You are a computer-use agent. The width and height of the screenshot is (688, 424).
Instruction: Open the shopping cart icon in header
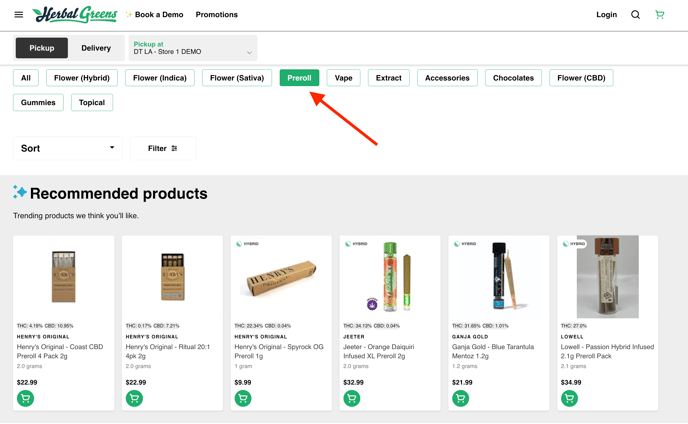[659, 15]
